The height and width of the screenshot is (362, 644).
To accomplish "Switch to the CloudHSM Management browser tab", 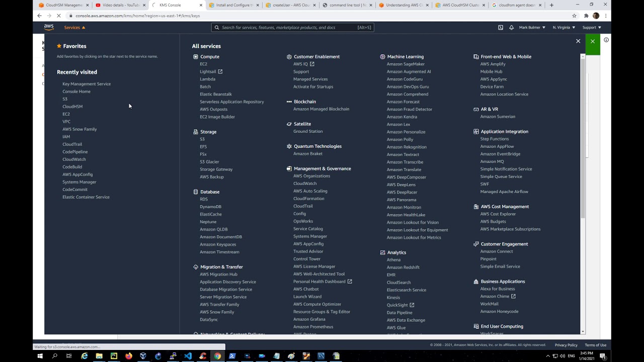I will coord(64,5).
